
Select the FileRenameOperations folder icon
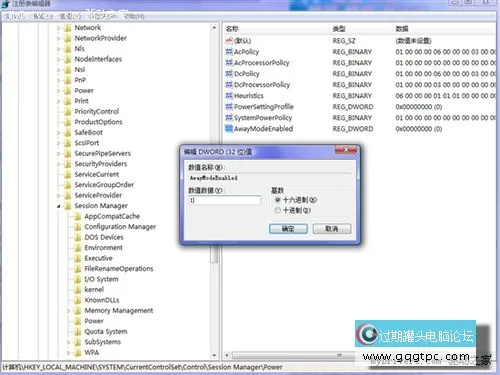(x=77, y=268)
